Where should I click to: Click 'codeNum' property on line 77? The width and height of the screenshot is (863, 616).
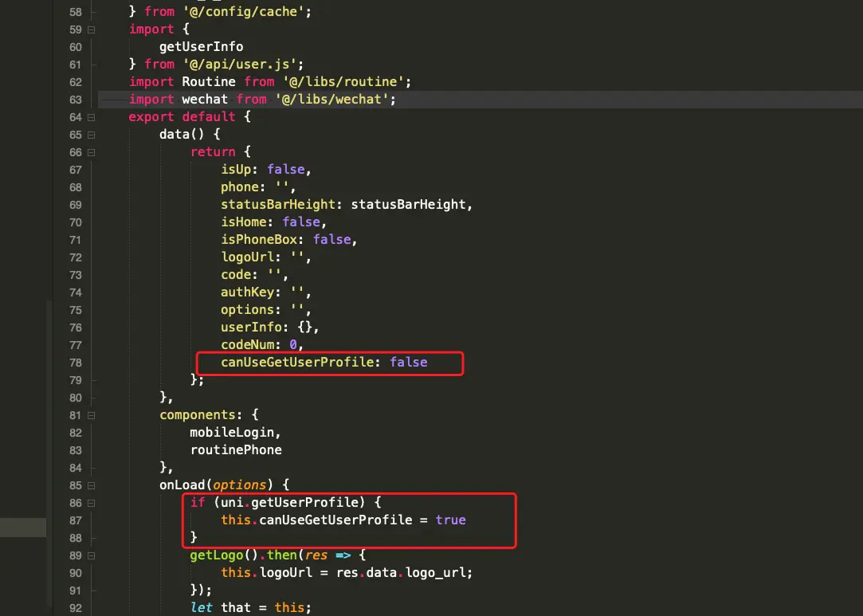[x=247, y=345]
